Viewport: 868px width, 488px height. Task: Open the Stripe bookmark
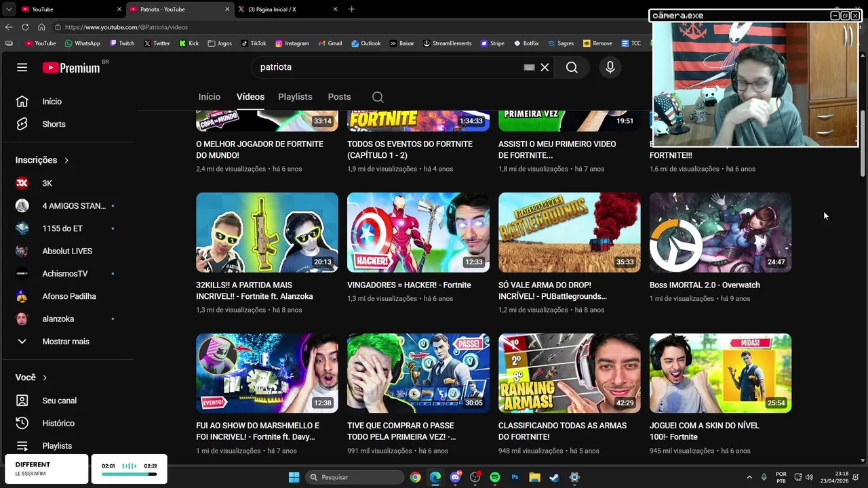492,43
